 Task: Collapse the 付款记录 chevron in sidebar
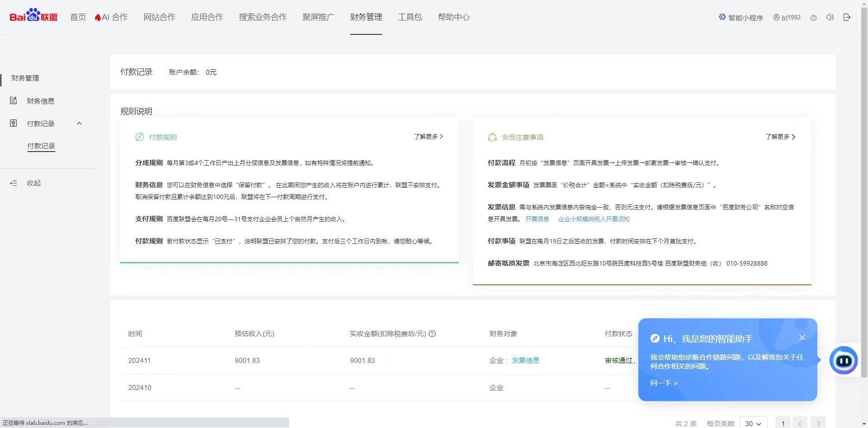tap(80, 123)
